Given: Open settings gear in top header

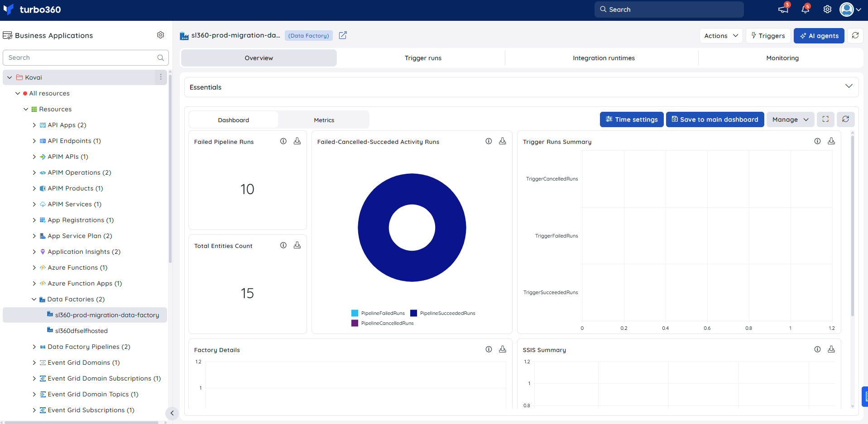Looking at the screenshot, I should pyautogui.click(x=827, y=10).
